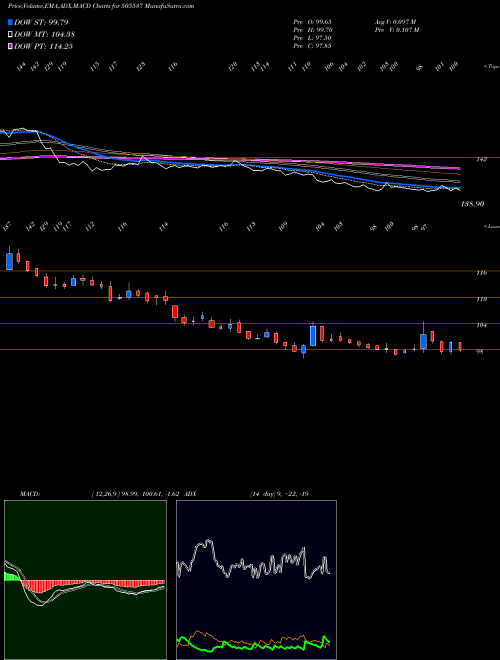Image resolution: width=500 pixels, height=660 pixels.
Task: Click the 'Pre L: 97.50' value
Action: (x=313, y=38)
